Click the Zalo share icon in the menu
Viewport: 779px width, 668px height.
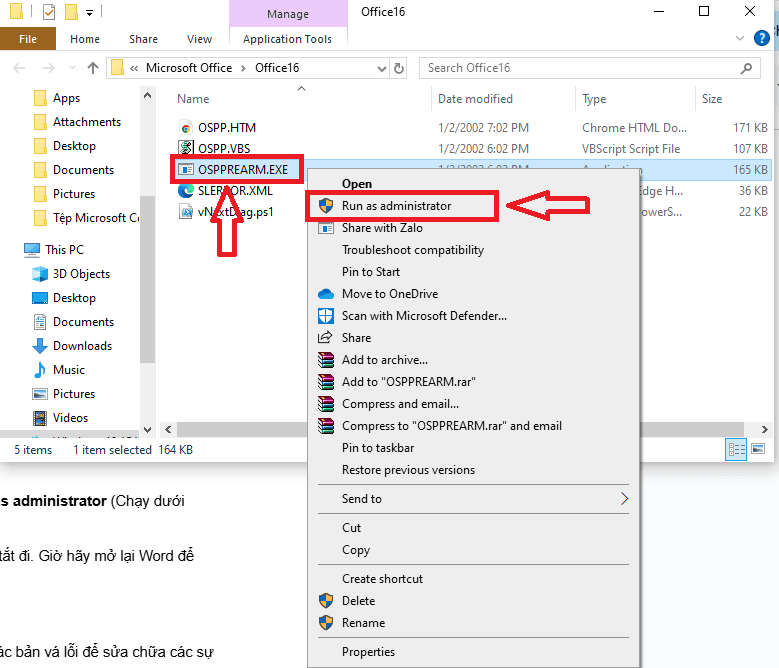pyautogui.click(x=326, y=228)
